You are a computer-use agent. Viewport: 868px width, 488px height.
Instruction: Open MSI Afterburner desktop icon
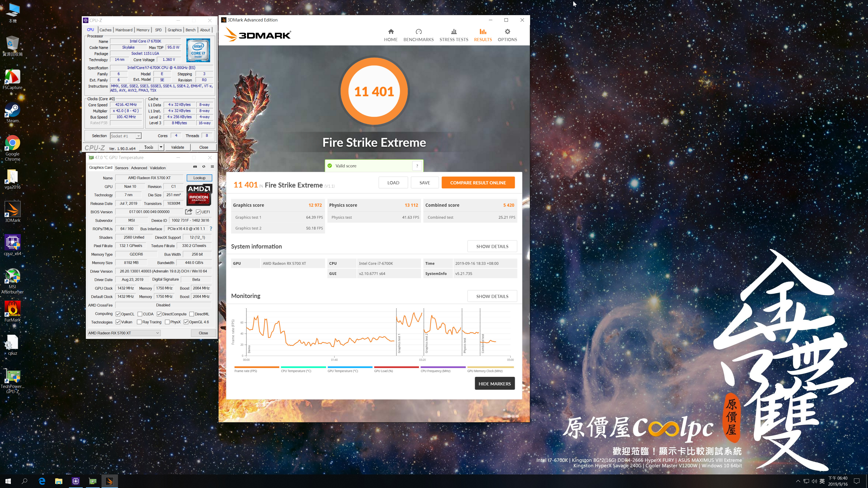coord(12,281)
